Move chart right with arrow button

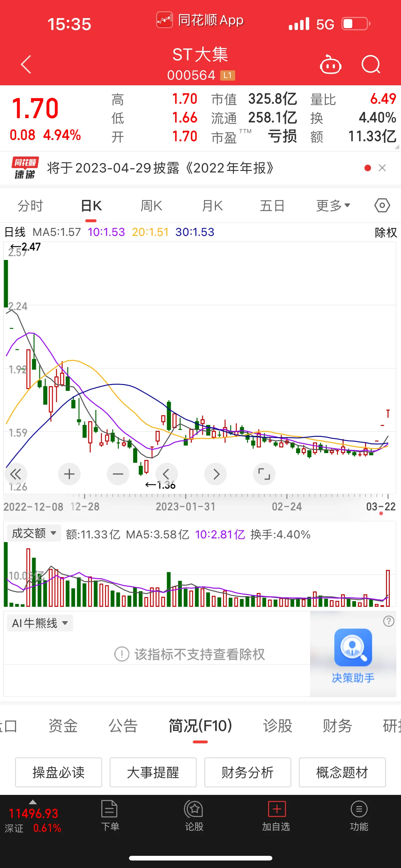pyautogui.click(x=215, y=474)
